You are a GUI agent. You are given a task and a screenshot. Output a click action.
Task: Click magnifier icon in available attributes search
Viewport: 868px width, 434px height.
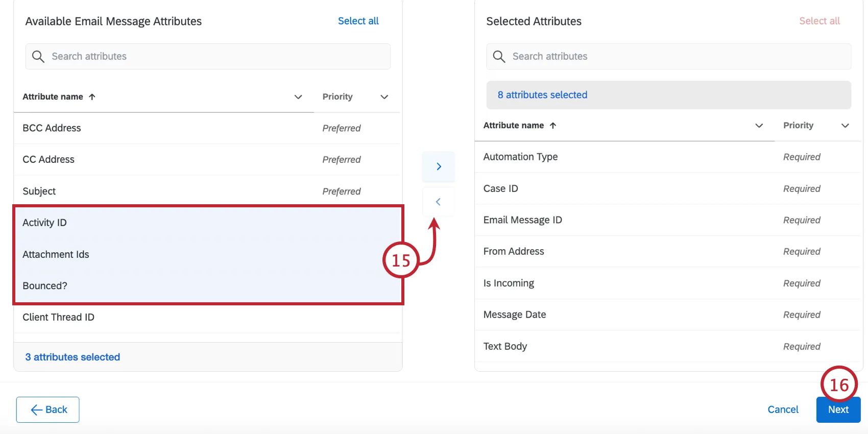(38, 56)
